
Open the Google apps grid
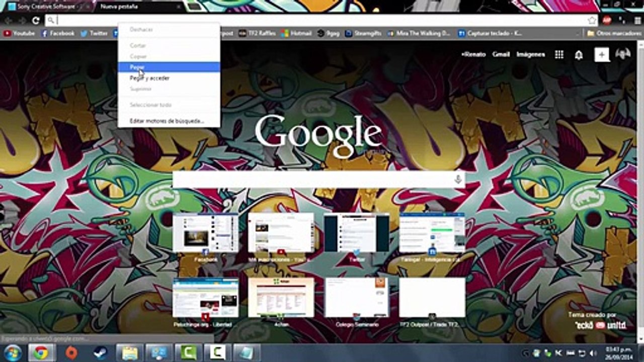pos(559,54)
